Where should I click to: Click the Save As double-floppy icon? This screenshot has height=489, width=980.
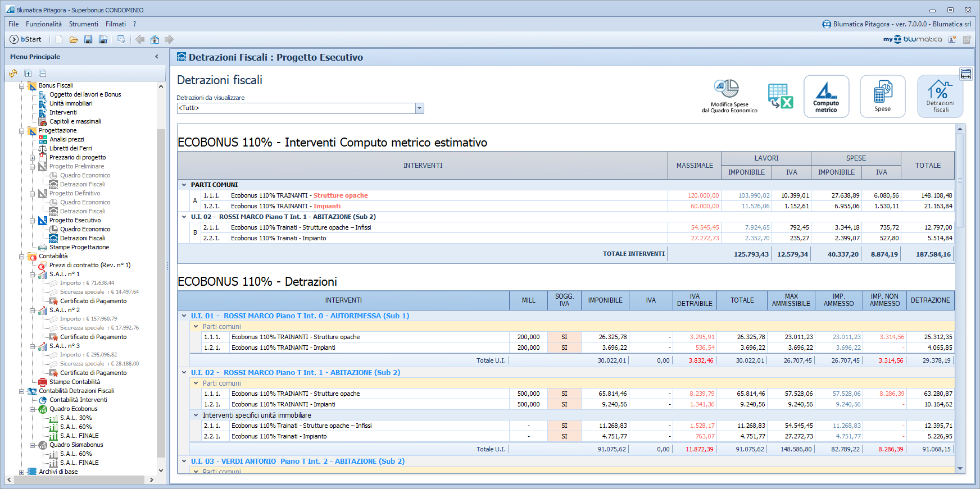point(103,39)
